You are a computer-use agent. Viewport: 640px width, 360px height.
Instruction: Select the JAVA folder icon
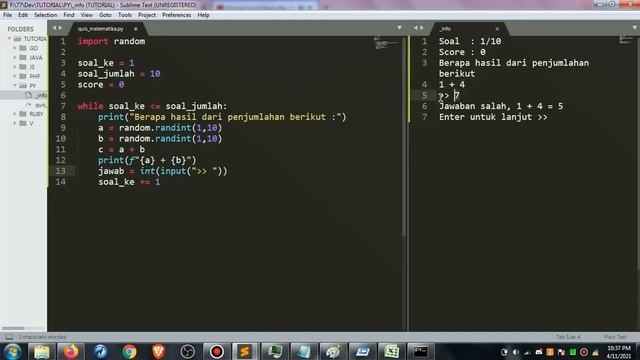tap(23, 58)
